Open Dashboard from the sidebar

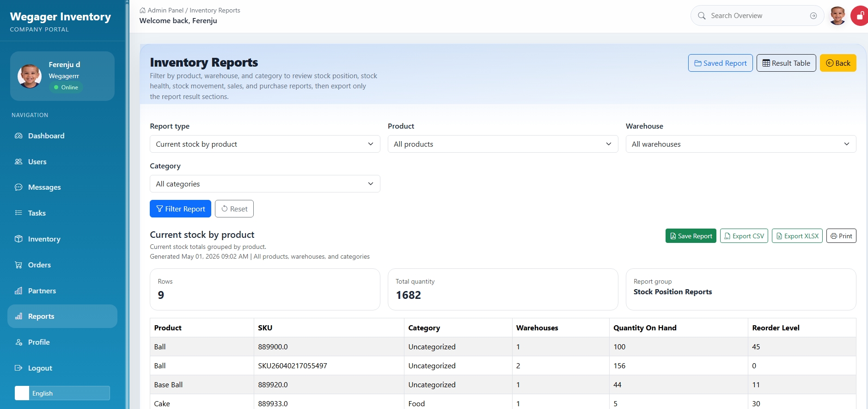tap(62, 136)
